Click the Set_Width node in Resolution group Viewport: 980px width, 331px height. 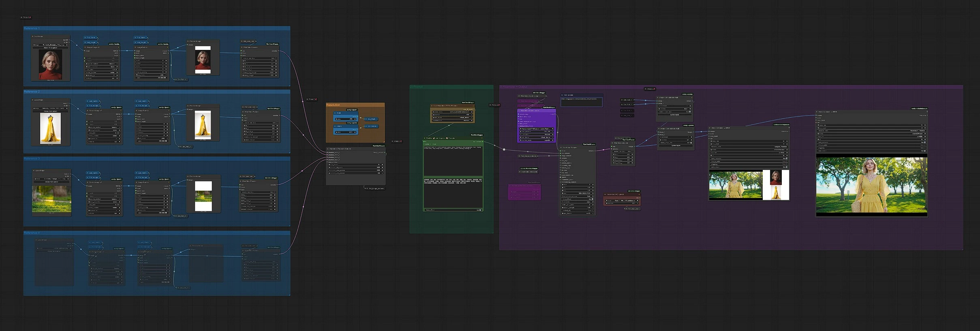tap(371, 119)
